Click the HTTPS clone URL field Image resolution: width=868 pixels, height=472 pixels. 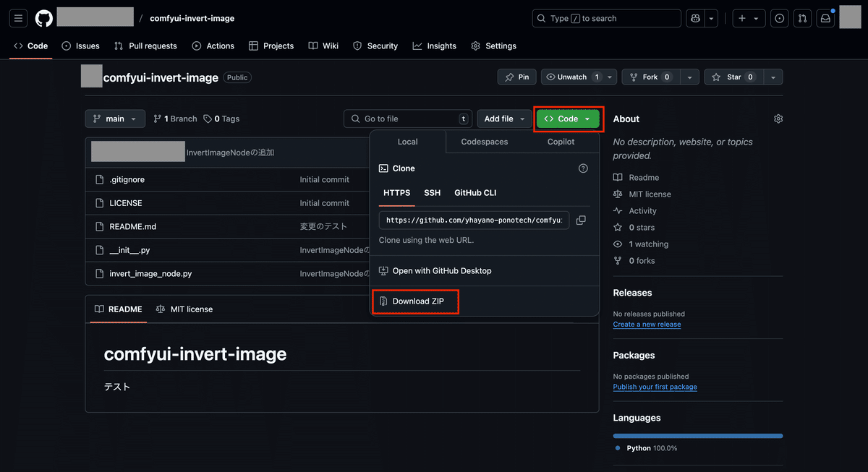(474, 220)
